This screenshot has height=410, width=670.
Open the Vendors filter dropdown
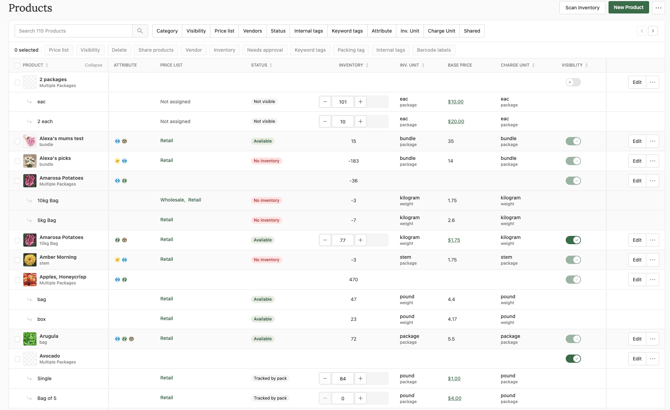pyautogui.click(x=252, y=31)
